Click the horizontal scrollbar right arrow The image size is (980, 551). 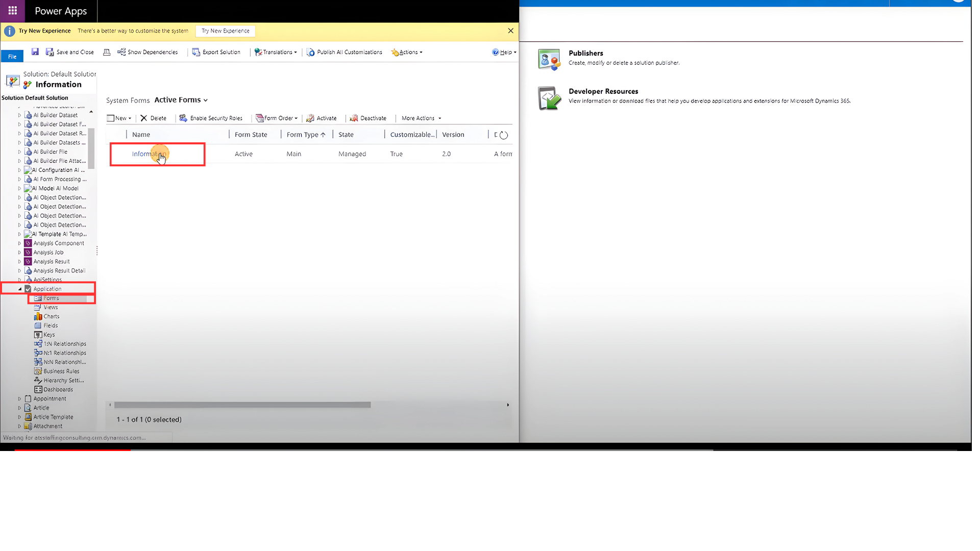click(x=508, y=405)
